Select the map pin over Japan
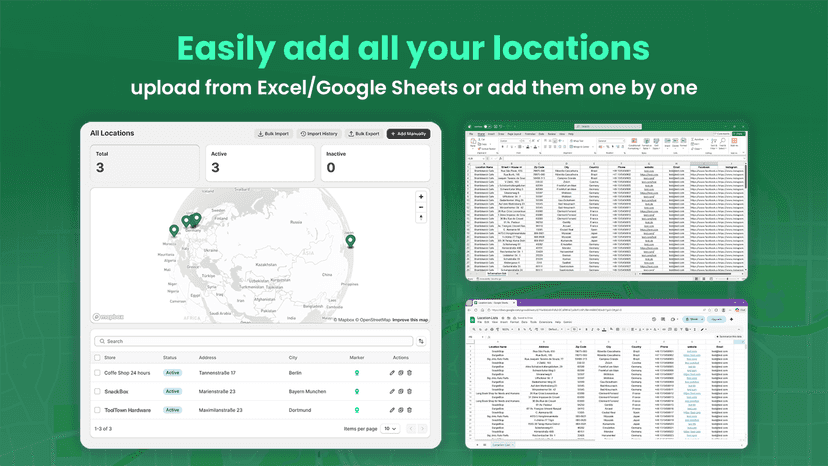Screen dimensions: 828x466 pyautogui.click(x=350, y=241)
